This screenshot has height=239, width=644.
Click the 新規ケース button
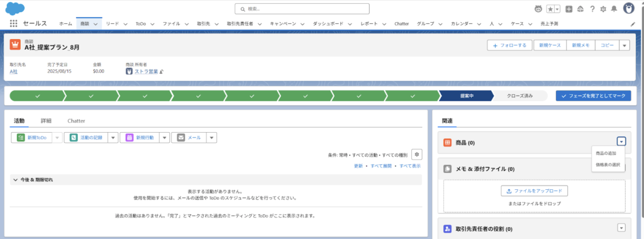(x=550, y=45)
